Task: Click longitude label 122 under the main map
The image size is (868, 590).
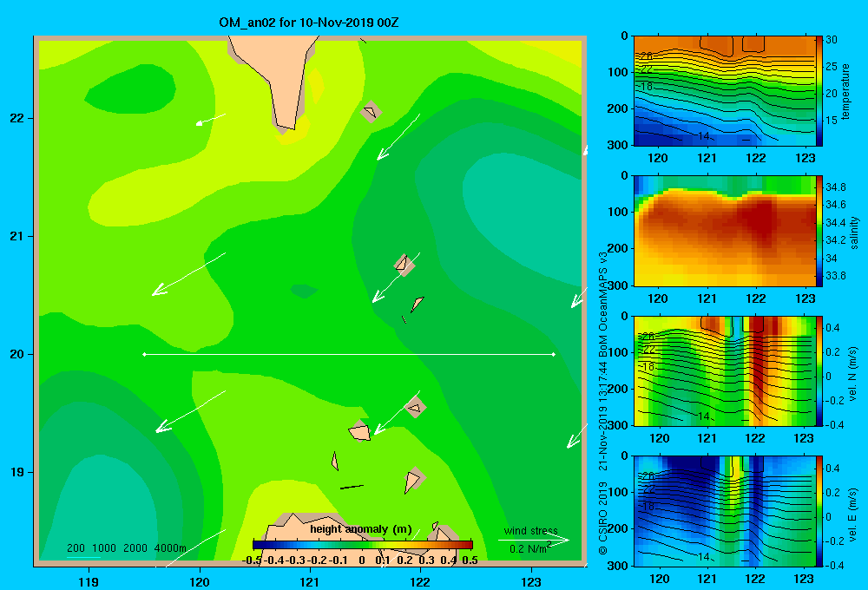Action: [420, 581]
